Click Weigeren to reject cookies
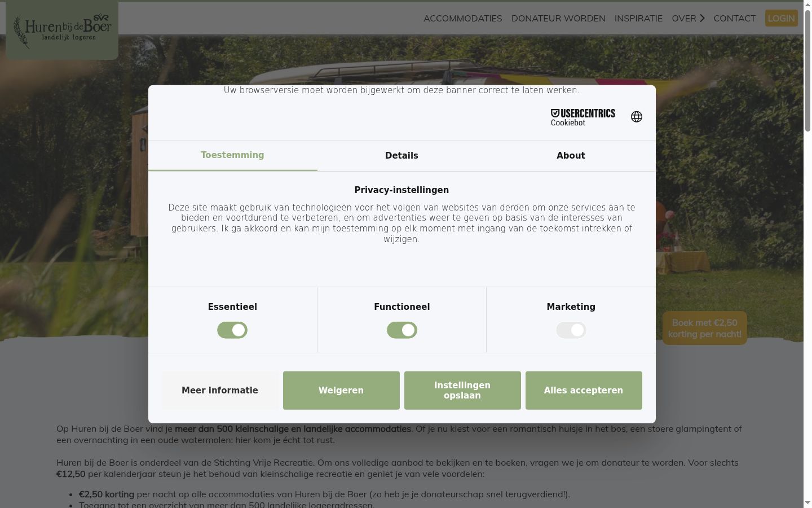Viewport: 812px width, 508px height. pos(341,391)
